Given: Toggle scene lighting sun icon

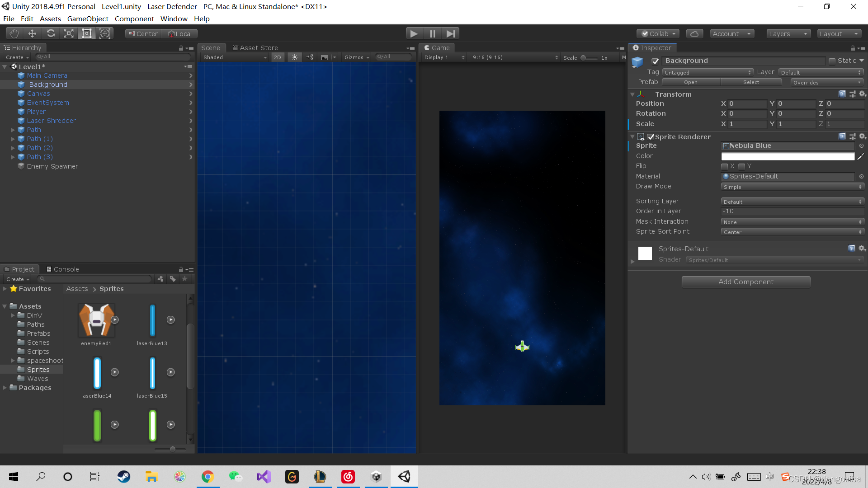Looking at the screenshot, I should [x=295, y=57].
